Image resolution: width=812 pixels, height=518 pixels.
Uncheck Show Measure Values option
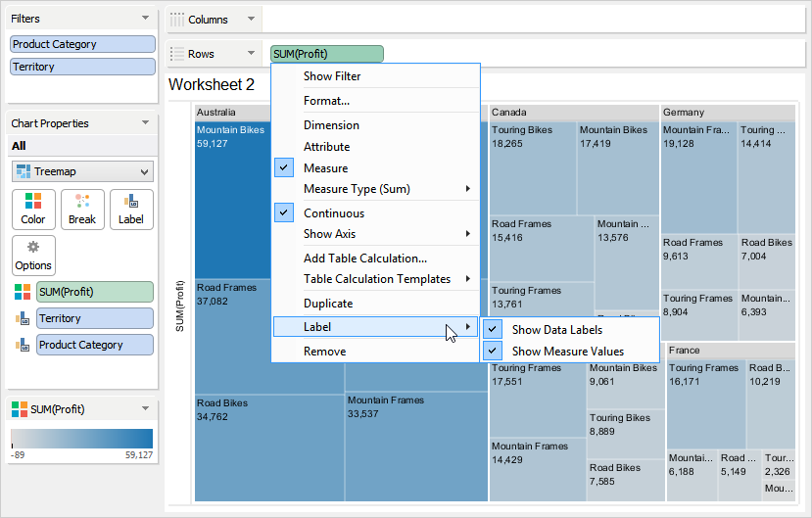point(493,351)
